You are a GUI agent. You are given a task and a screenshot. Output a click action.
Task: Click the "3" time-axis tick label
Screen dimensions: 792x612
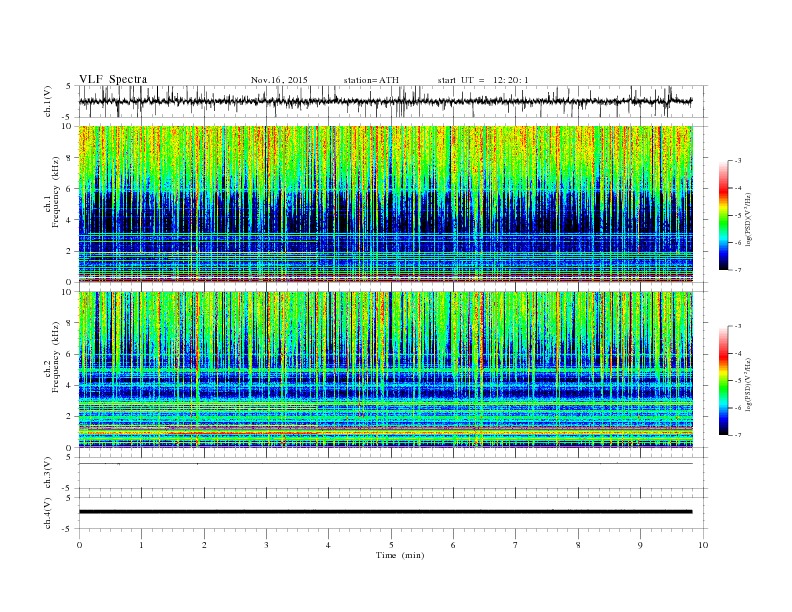pos(267,545)
